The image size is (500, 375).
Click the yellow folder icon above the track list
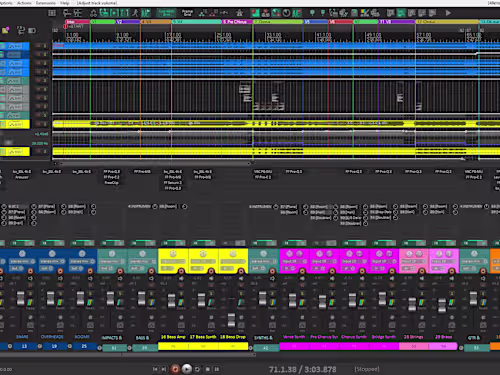click(x=5, y=31)
